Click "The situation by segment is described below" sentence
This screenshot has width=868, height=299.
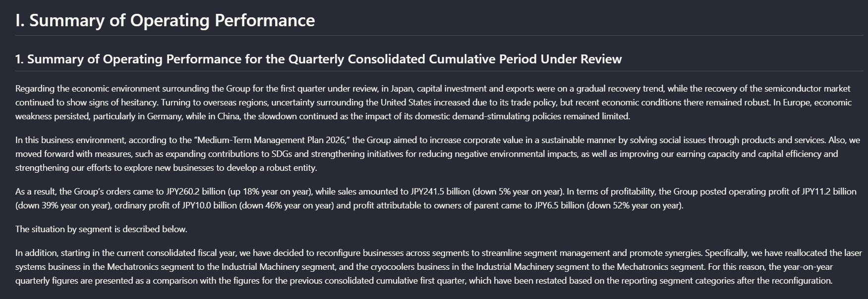(101, 229)
